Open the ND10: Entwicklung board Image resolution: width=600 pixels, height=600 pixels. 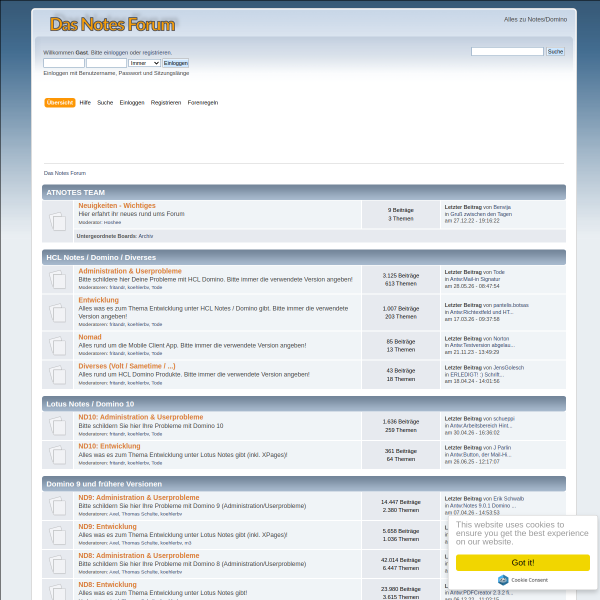pos(109,446)
